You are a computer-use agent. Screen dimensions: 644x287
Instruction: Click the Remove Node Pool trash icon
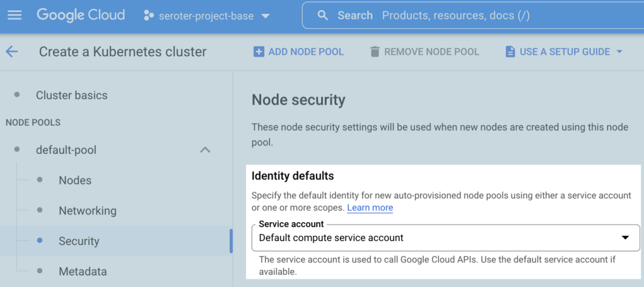click(x=375, y=52)
